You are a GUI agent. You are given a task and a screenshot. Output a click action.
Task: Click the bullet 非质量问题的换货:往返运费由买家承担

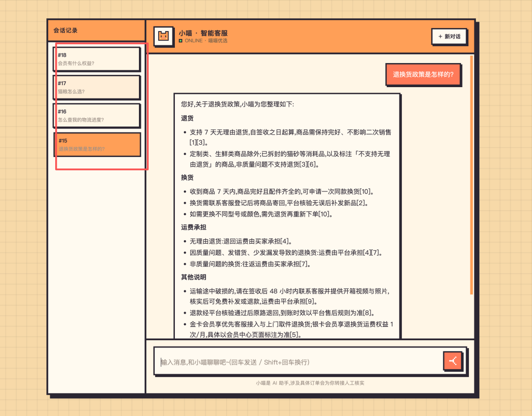pyautogui.click(x=250, y=264)
